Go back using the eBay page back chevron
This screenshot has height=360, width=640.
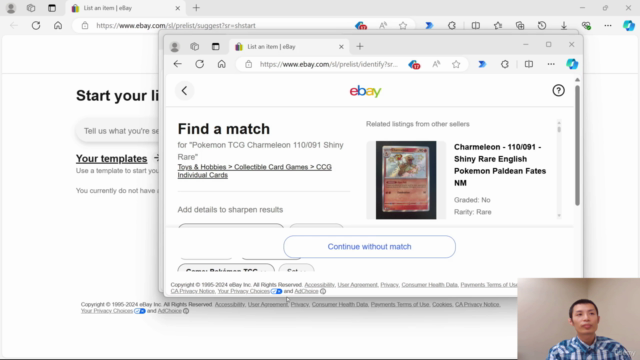click(184, 91)
